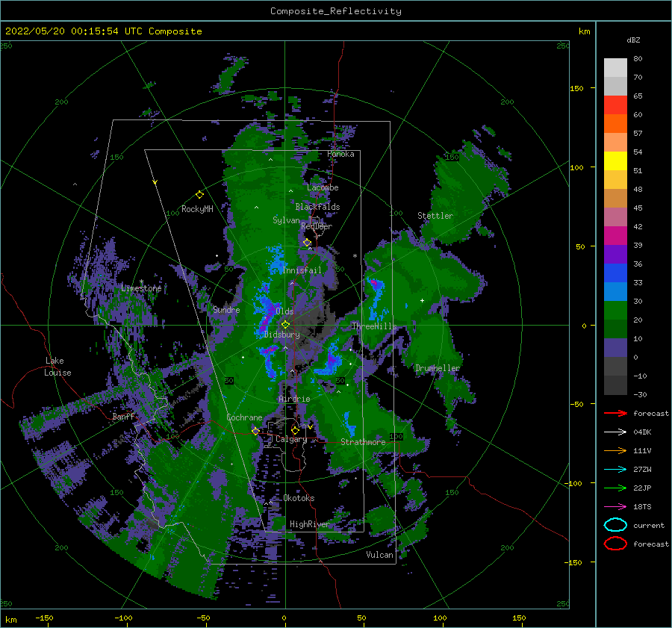Click the Innisfail city label
This screenshot has width=672, height=628.
point(302,270)
